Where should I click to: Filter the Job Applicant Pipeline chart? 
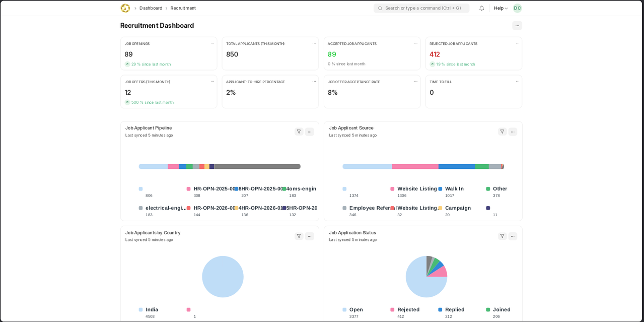click(299, 132)
